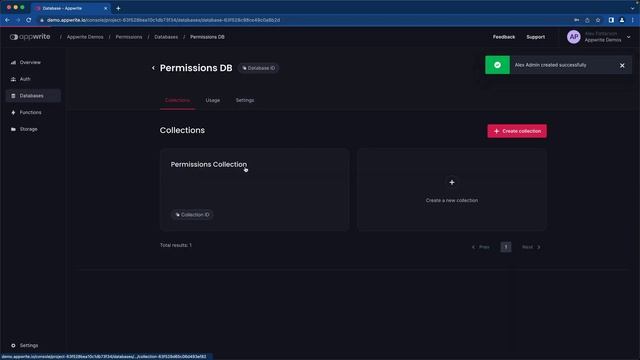Screen dimensions: 640x360
Task: Click the Create a new collection card
Action: [x=451, y=189]
